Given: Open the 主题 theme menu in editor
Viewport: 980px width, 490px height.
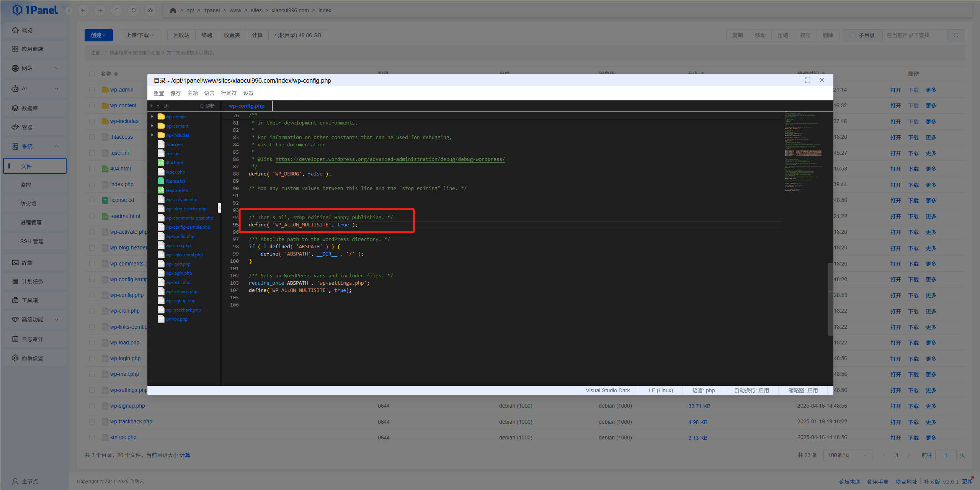Looking at the screenshot, I should coord(192,93).
